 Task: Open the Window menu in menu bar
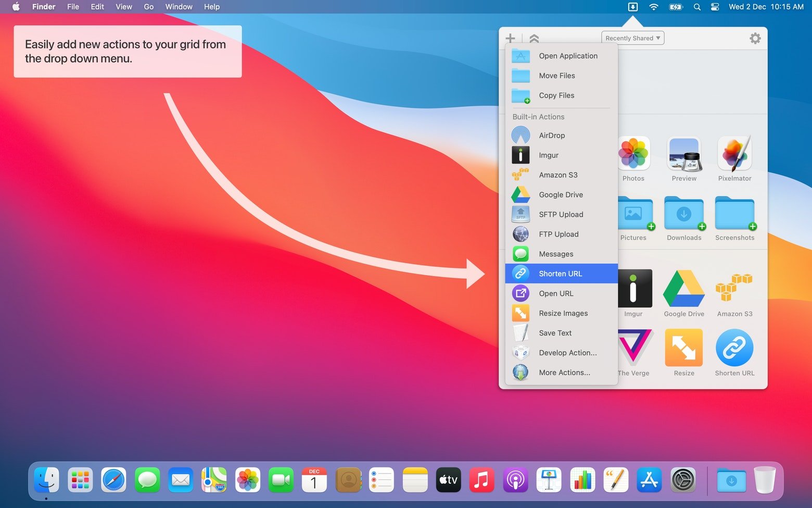(179, 7)
